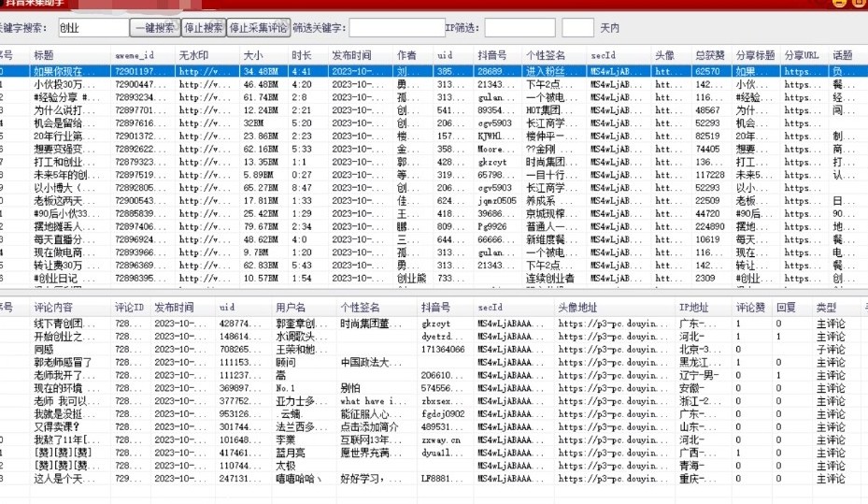Select video row 小伙投30万
Screen dimensions: 868x504
pos(434,84)
